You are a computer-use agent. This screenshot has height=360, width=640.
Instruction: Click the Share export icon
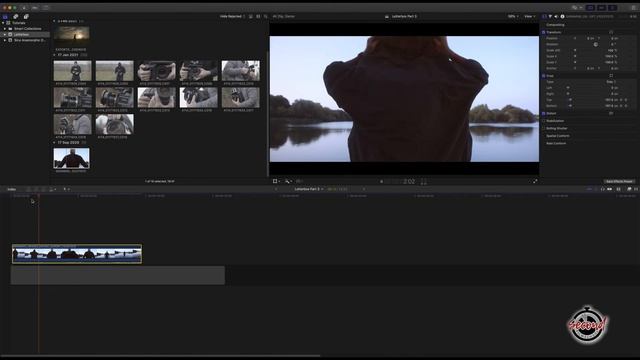[633, 8]
